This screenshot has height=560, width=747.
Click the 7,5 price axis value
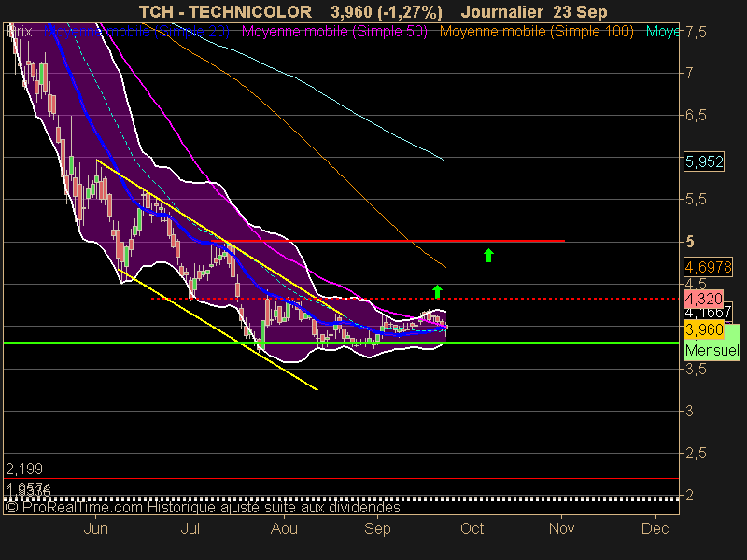click(x=696, y=33)
